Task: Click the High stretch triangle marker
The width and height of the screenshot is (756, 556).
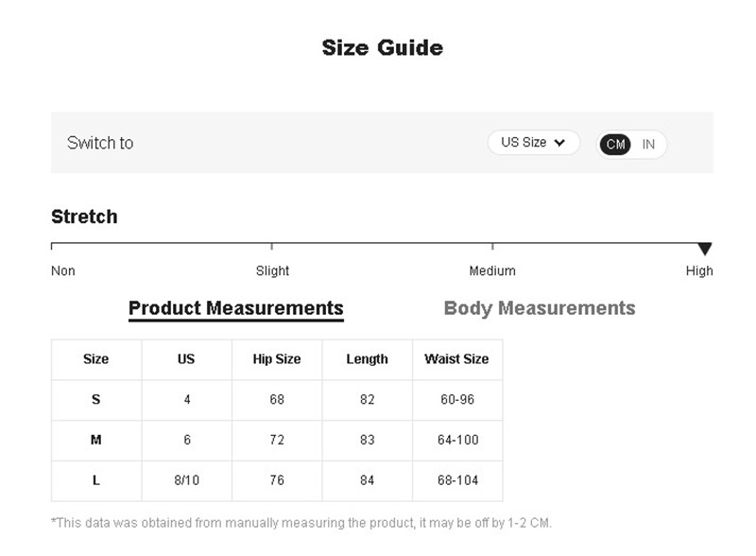Action: tap(704, 249)
